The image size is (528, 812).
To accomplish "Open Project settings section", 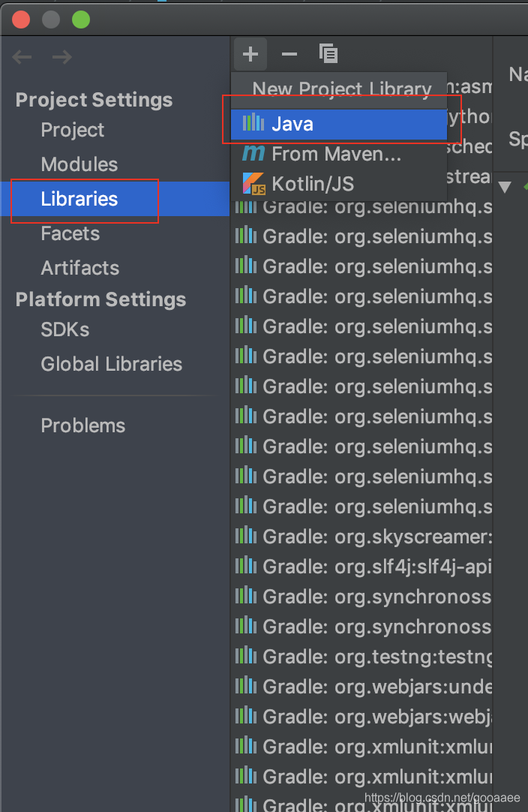I will tap(73, 130).
